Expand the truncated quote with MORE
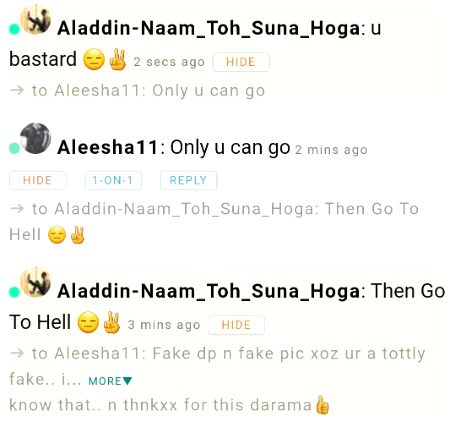Image resolution: width=450 pixels, height=422 pixels. pyautogui.click(x=110, y=381)
